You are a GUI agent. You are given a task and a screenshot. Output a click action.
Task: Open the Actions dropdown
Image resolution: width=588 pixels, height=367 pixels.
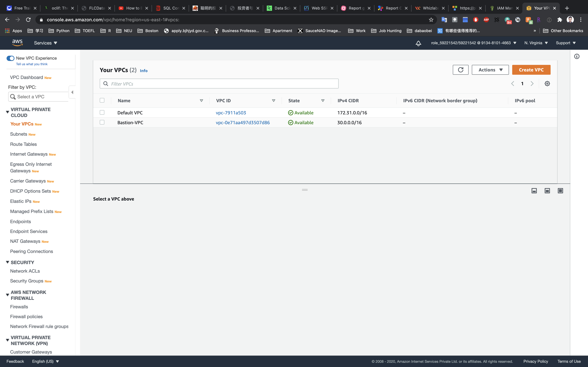click(490, 70)
